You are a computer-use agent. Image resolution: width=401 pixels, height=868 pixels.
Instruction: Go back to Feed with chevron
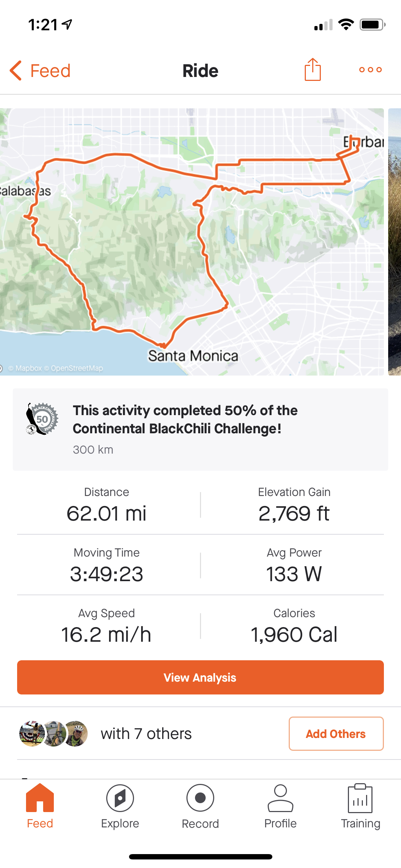click(x=16, y=71)
